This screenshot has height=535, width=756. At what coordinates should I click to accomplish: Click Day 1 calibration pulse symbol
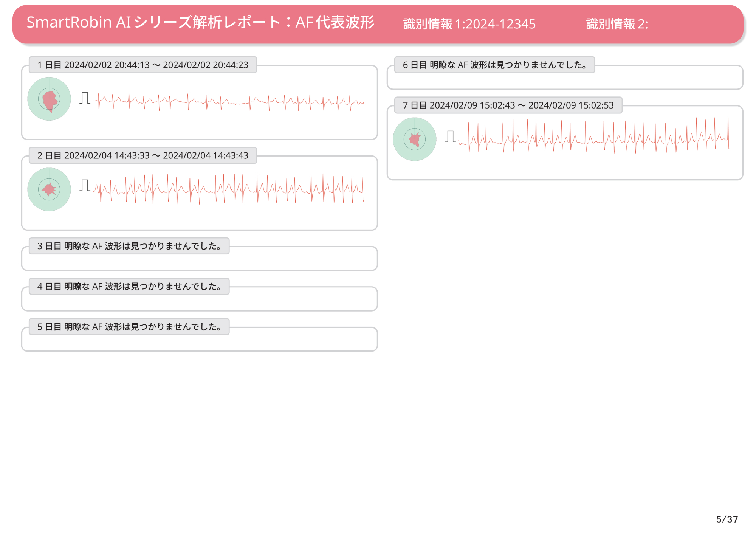click(85, 98)
